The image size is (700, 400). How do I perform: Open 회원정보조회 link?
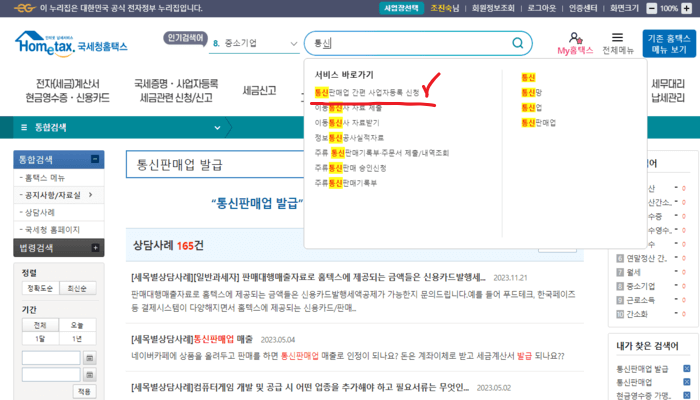click(493, 8)
